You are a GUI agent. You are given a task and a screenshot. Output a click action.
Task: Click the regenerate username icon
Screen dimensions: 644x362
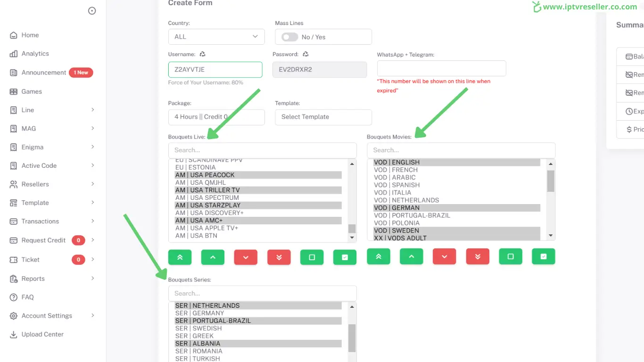[x=202, y=54]
